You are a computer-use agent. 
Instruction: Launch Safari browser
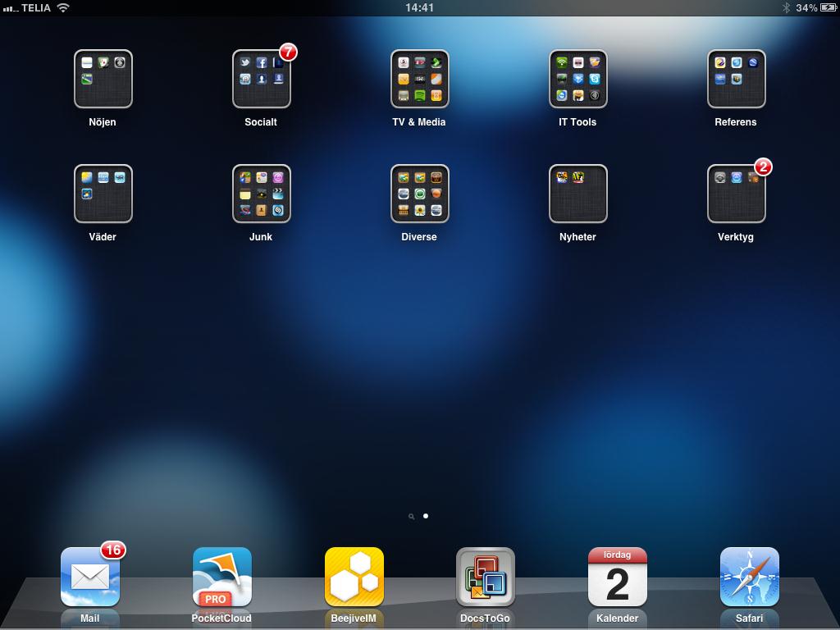749,577
